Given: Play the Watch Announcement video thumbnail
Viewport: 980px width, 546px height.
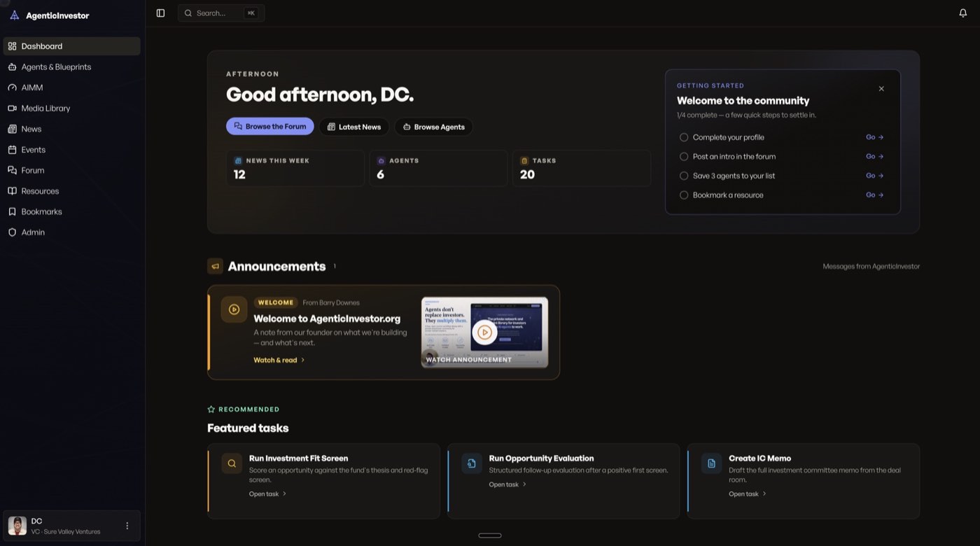Looking at the screenshot, I should pos(484,332).
